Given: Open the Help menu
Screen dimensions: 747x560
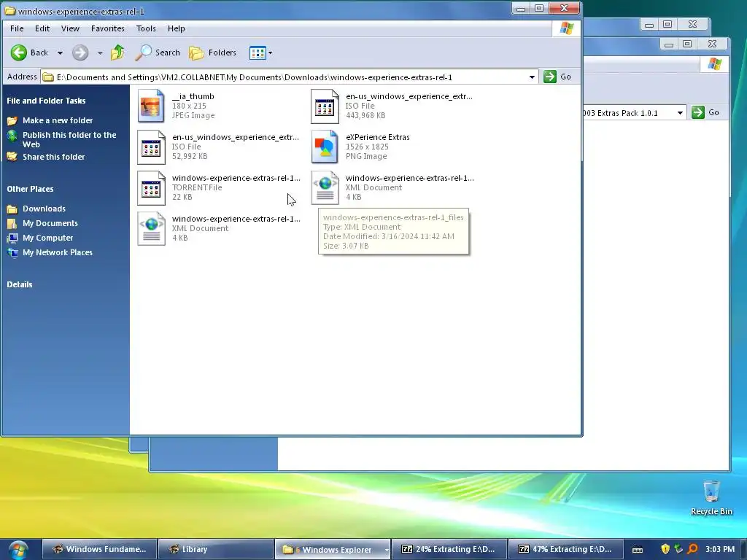Looking at the screenshot, I should coord(177,28).
